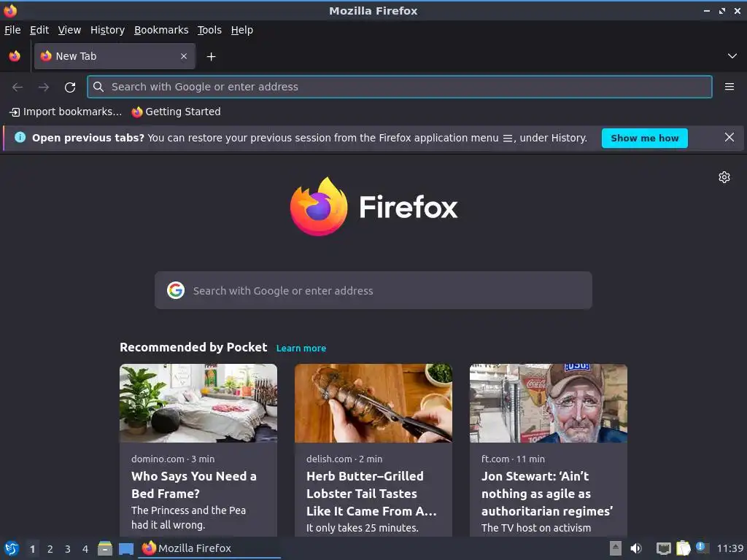Open the Firefox View pinned icon
The height and width of the screenshot is (560, 747).
[x=15, y=56]
